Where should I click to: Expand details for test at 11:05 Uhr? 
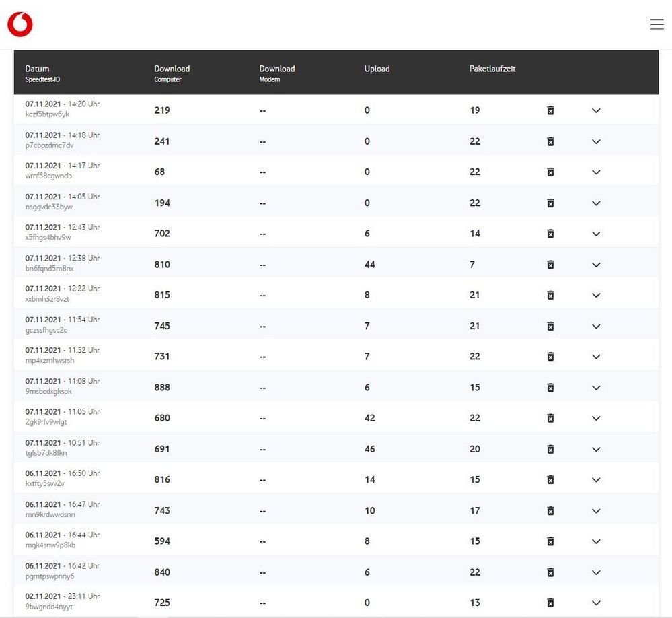tap(596, 418)
